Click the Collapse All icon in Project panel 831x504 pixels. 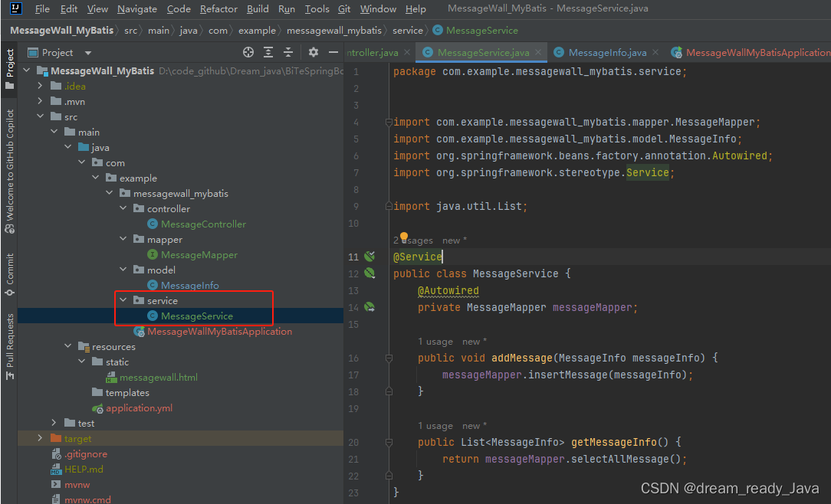click(288, 52)
